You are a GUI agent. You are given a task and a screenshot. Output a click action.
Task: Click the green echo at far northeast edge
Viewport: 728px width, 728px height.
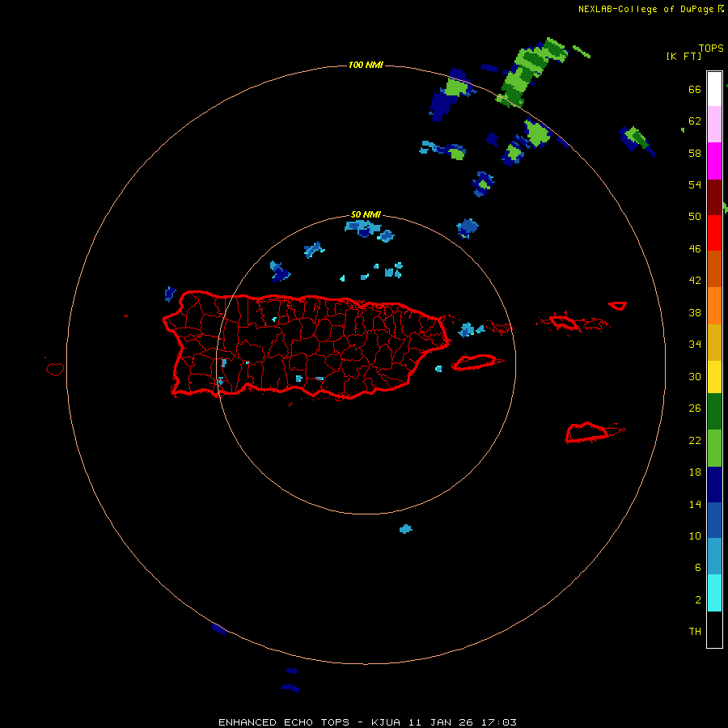click(636, 139)
